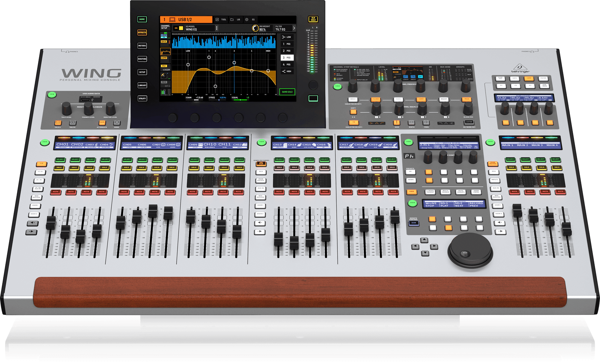Open the LIB folder icon on touchscreen
600x364 pixels.
click(232, 19)
